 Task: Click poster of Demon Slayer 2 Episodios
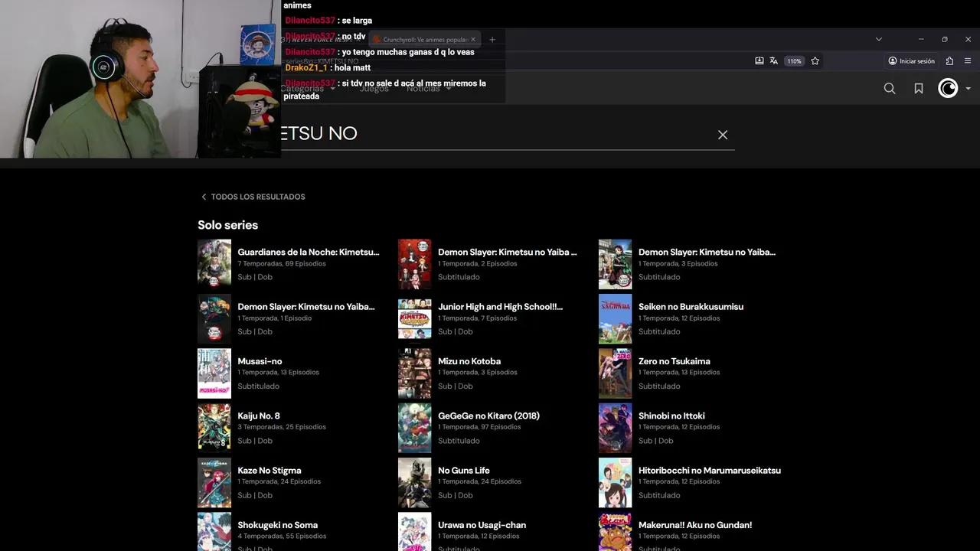pyautogui.click(x=415, y=264)
